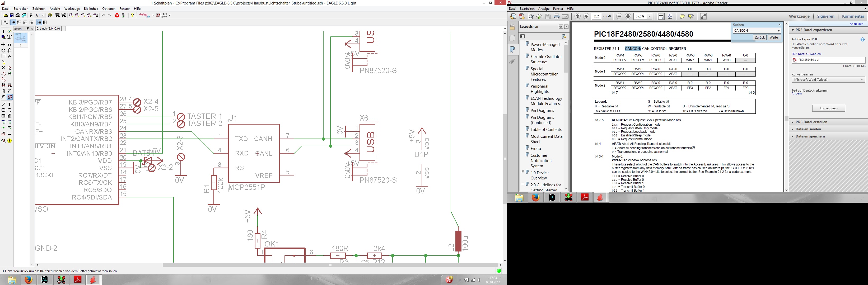The image size is (868, 285).
Task: Add a sticky note comment in Reader
Action: pyautogui.click(x=682, y=16)
